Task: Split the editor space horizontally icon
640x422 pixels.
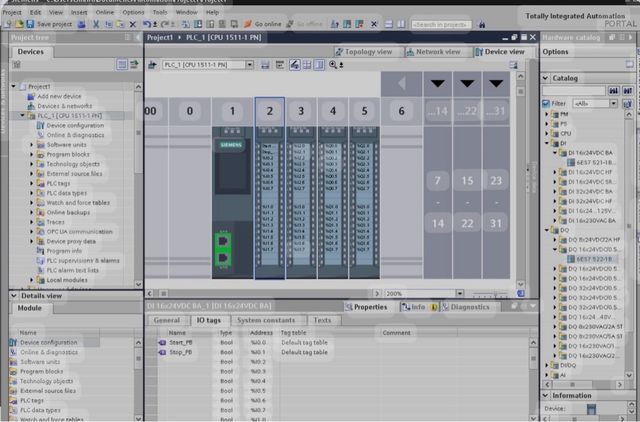Action: (x=389, y=24)
